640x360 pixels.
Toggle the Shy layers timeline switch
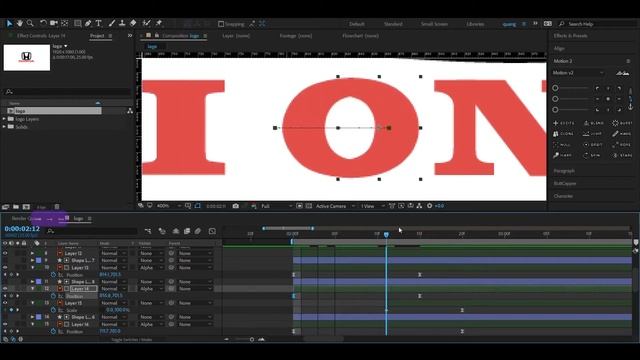176,231
